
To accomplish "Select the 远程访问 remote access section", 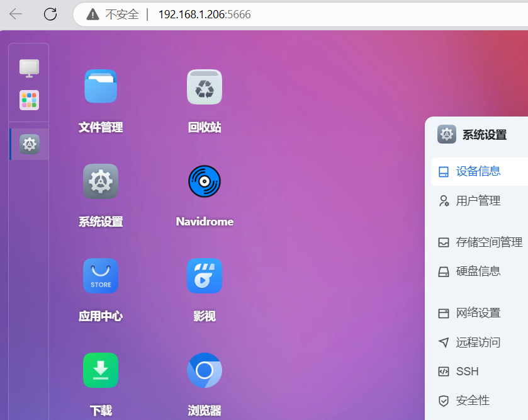I will [x=478, y=342].
